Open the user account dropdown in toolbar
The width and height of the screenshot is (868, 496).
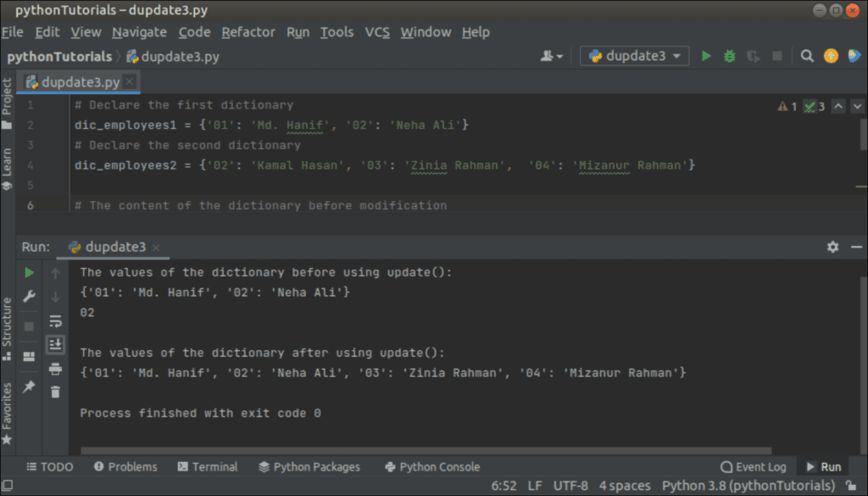[x=551, y=56]
